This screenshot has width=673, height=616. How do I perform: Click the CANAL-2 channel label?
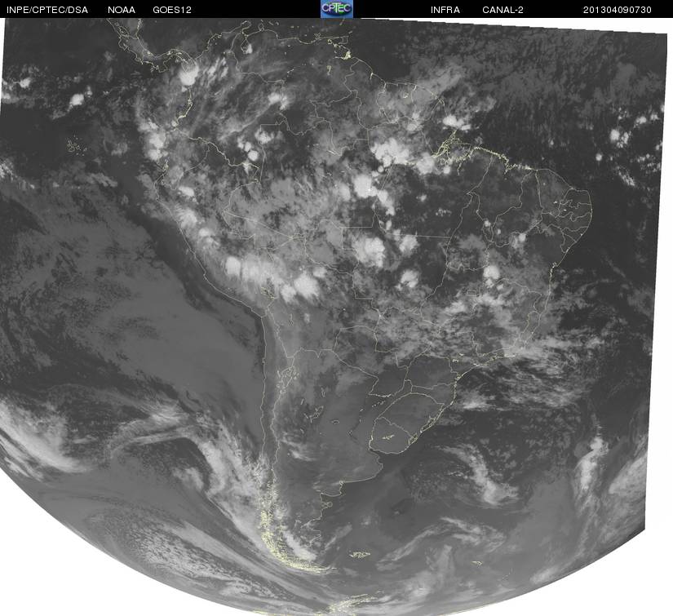coord(503,10)
